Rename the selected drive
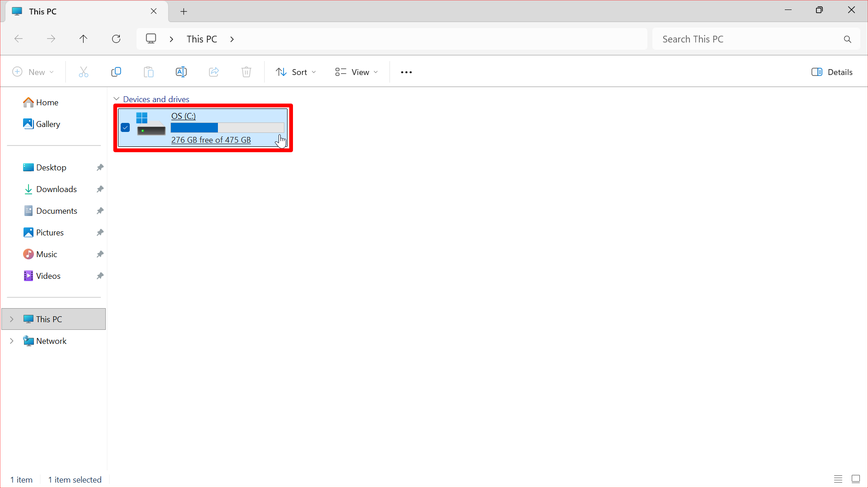Screen dimensions: 868x488 pyautogui.click(x=181, y=72)
